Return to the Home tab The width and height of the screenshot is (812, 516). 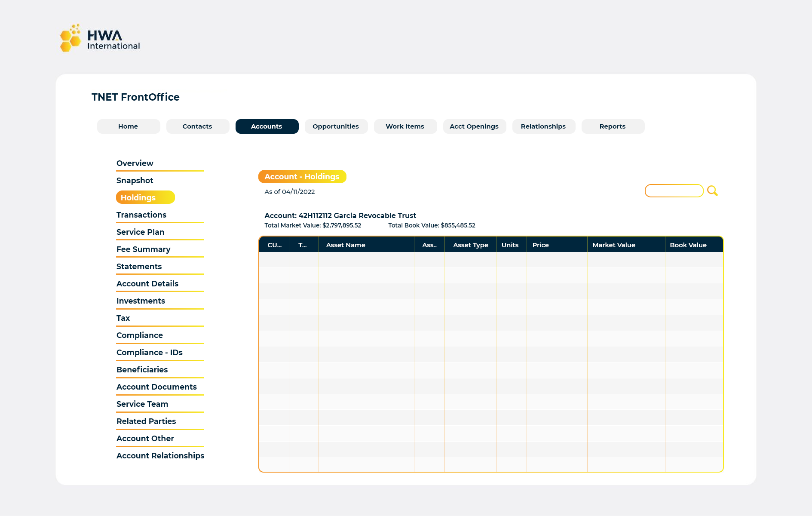click(128, 126)
